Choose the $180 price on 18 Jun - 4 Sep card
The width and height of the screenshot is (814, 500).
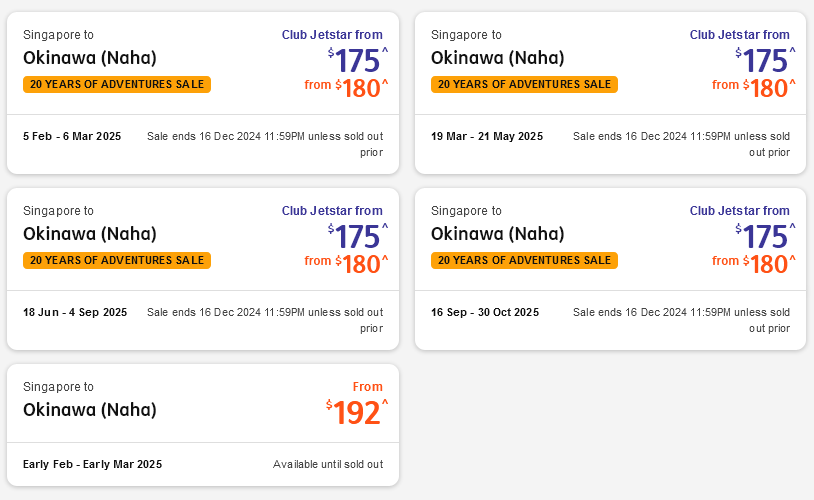[360, 264]
